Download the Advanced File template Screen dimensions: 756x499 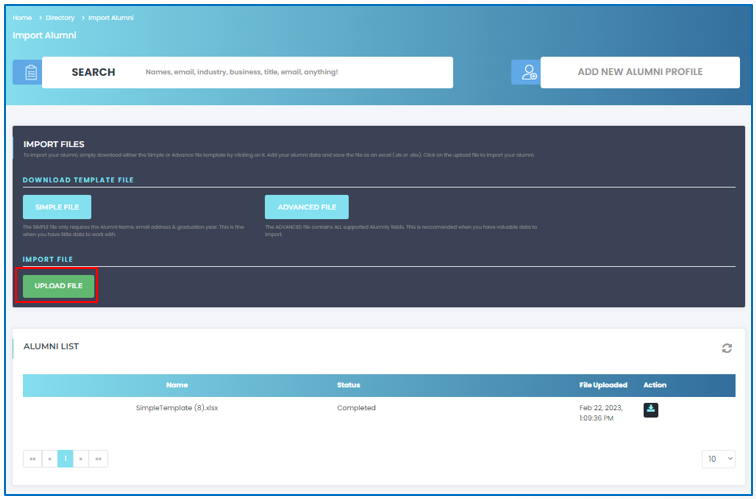[307, 207]
